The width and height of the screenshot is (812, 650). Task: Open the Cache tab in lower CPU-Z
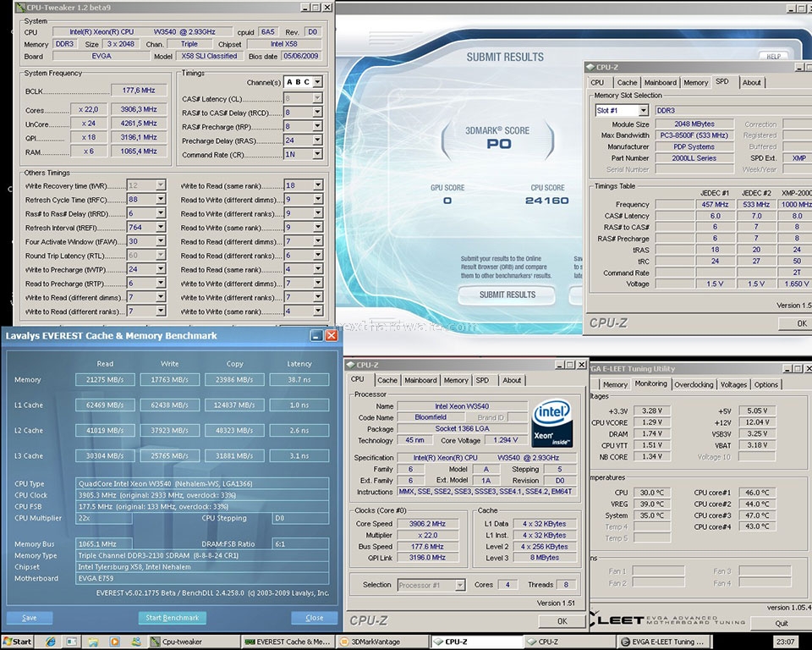coord(387,380)
